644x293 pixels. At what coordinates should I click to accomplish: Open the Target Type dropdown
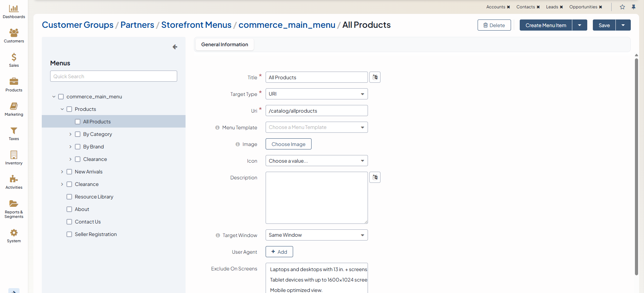(316, 94)
